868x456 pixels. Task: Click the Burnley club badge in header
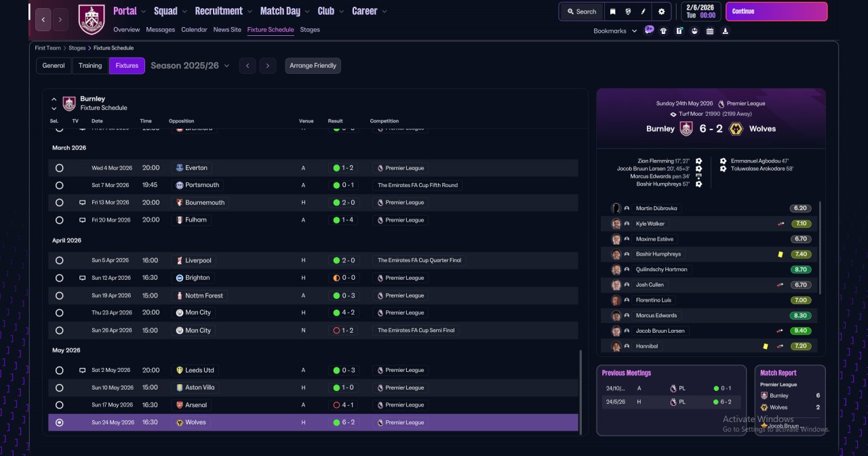(x=92, y=20)
